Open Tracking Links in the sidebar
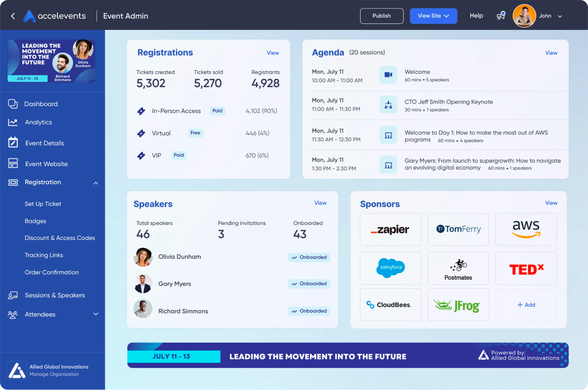588x390 pixels. (x=44, y=255)
